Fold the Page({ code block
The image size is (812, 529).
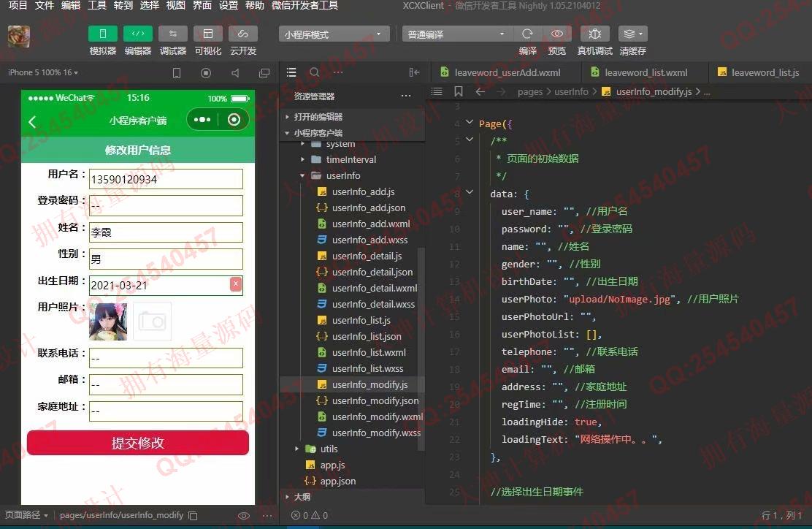(470, 122)
